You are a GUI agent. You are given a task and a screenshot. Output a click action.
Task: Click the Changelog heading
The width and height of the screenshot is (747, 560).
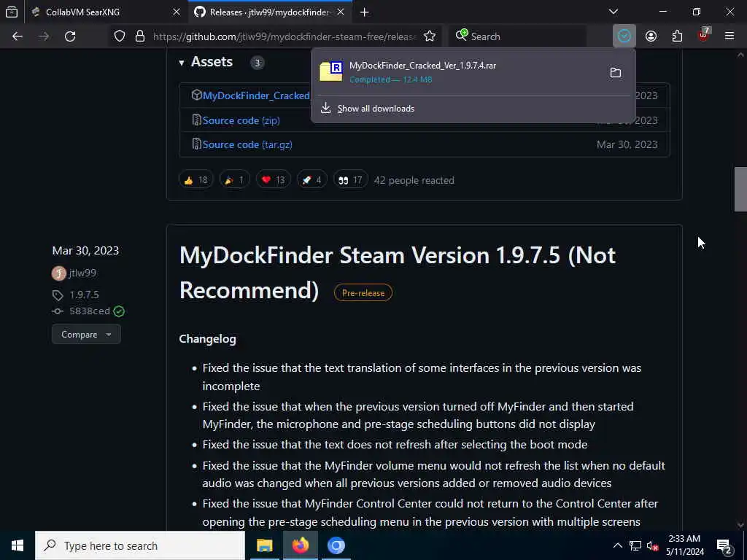[208, 339]
